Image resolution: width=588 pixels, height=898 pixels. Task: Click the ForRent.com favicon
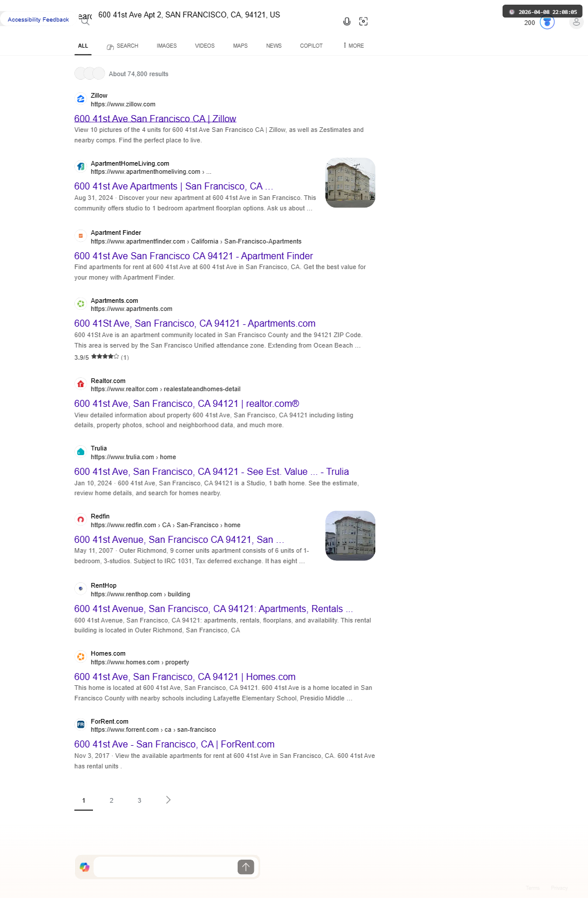click(x=81, y=725)
